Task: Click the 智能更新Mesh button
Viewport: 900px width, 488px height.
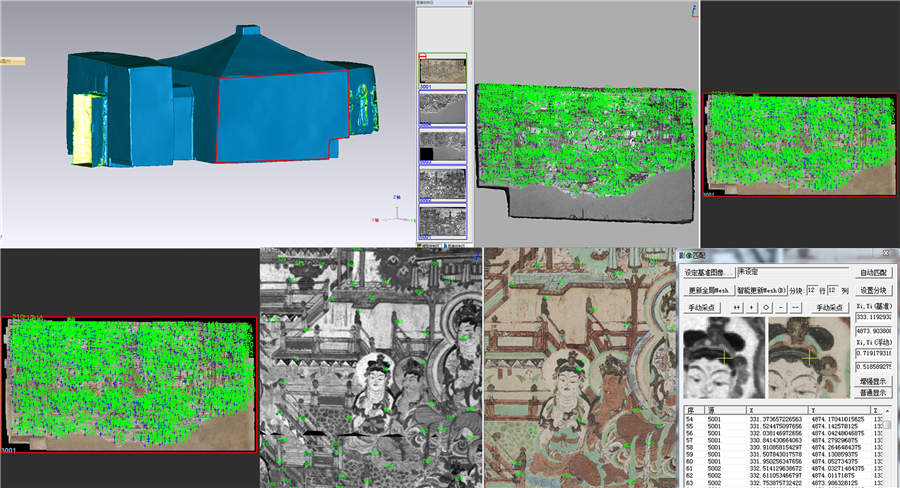Action: (x=762, y=290)
